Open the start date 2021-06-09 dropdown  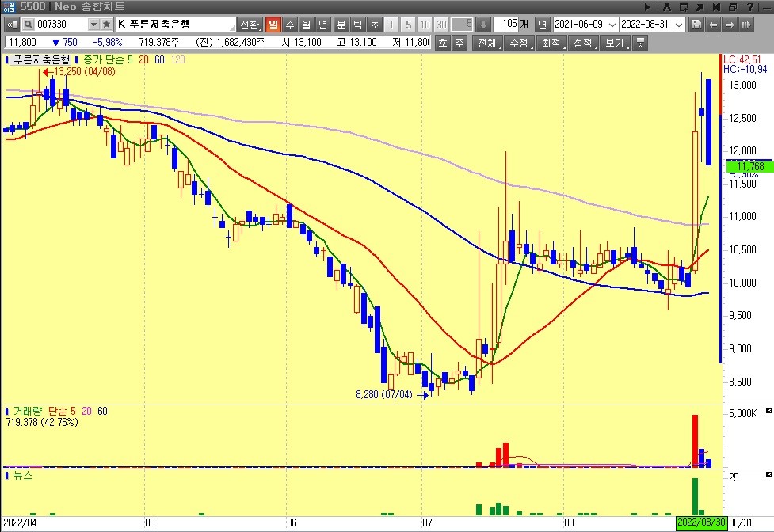(612, 25)
